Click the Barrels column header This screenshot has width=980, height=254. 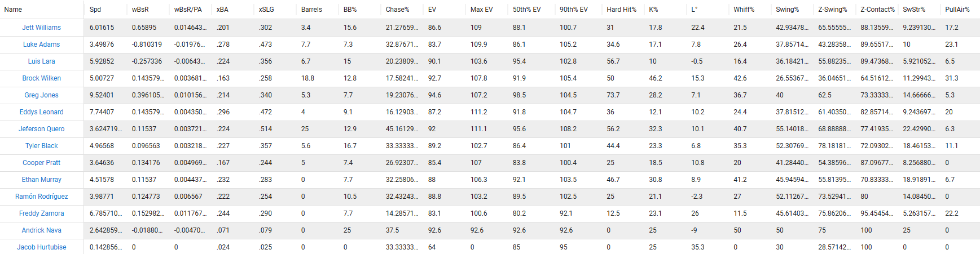click(311, 10)
